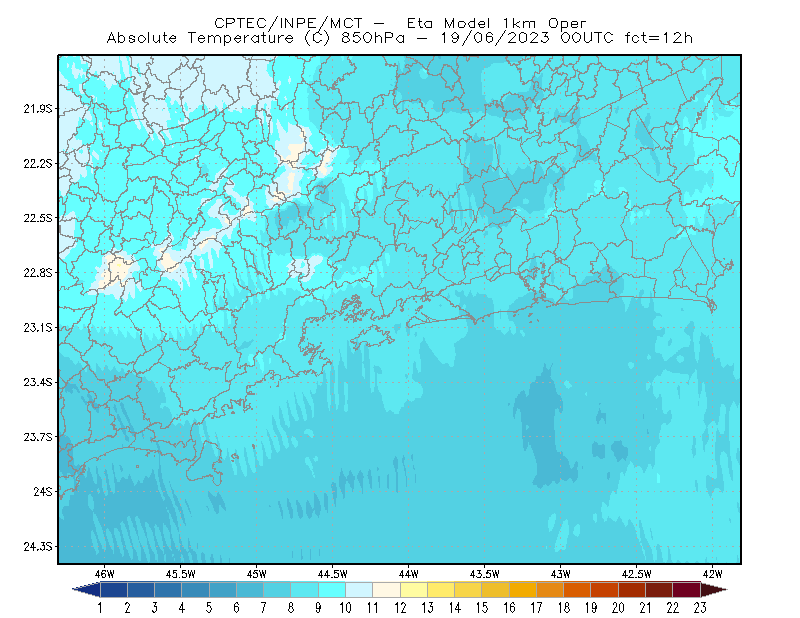Click the 'Absolute Temperature (C) 850hPa' subtitle
Image resolution: width=800 pixels, height=618 pixels.
(x=256, y=38)
